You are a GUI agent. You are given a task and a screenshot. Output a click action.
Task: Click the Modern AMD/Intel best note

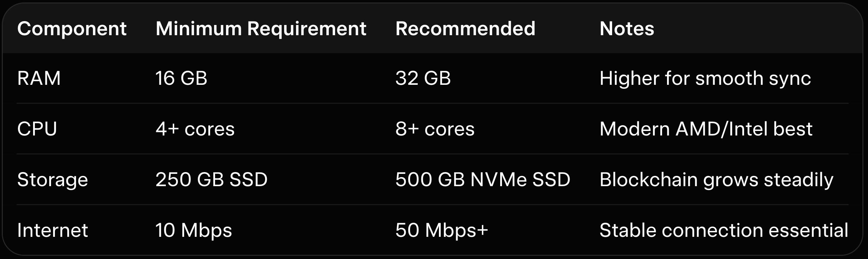click(706, 129)
